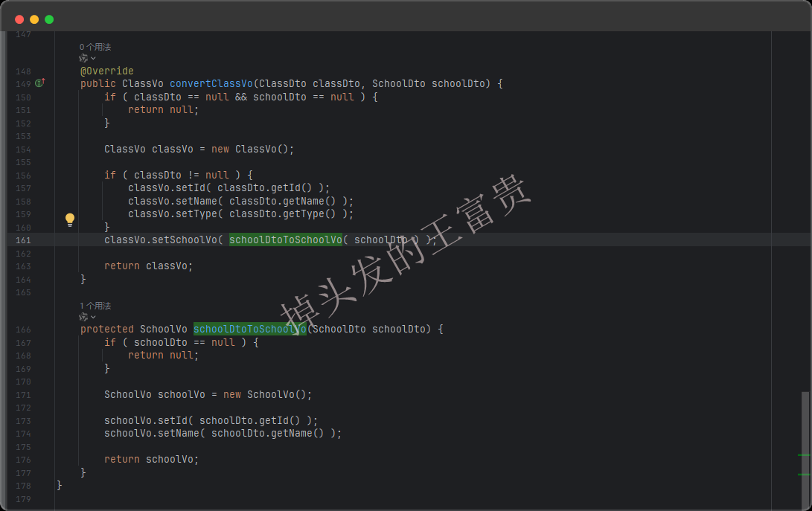The height and width of the screenshot is (511, 812).
Task: Click highlighted schoolDtoToSchoolVo call on line 161
Action: pyautogui.click(x=285, y=240)
